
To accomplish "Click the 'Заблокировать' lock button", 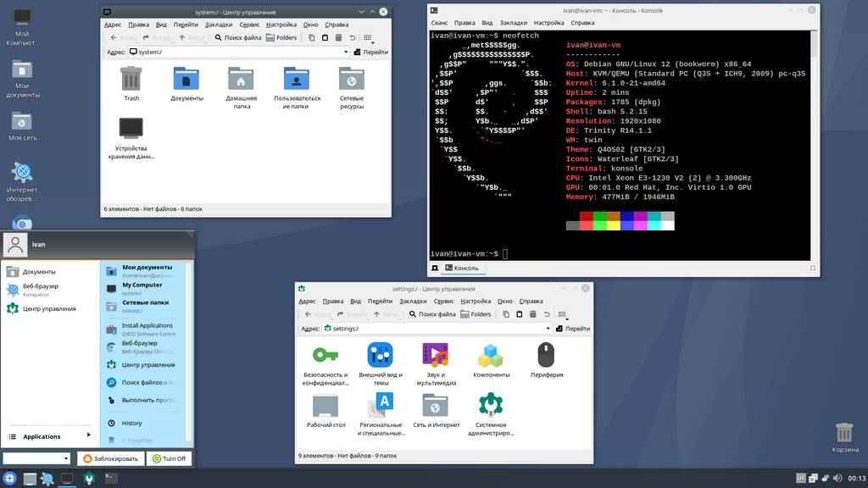I will tap(110, 458).
